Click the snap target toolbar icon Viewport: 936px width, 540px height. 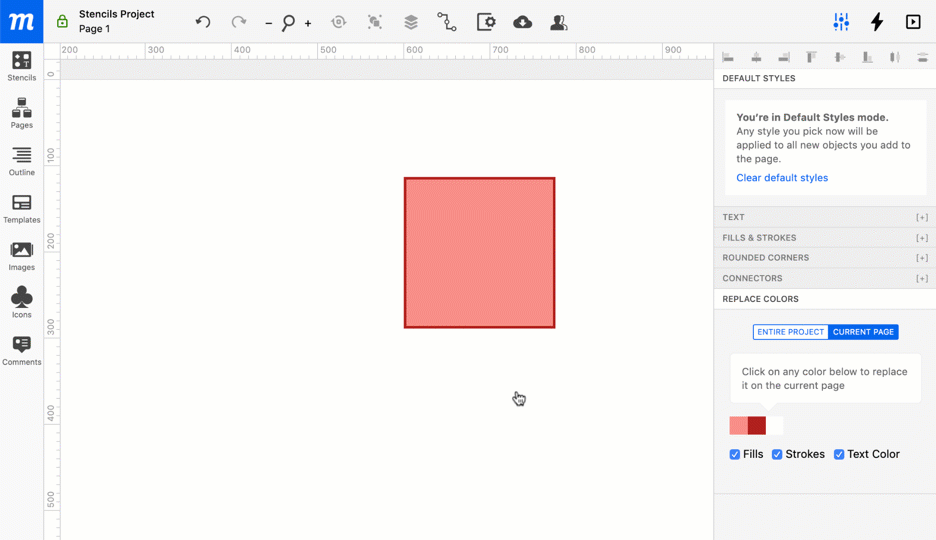(x=338, y=22)
